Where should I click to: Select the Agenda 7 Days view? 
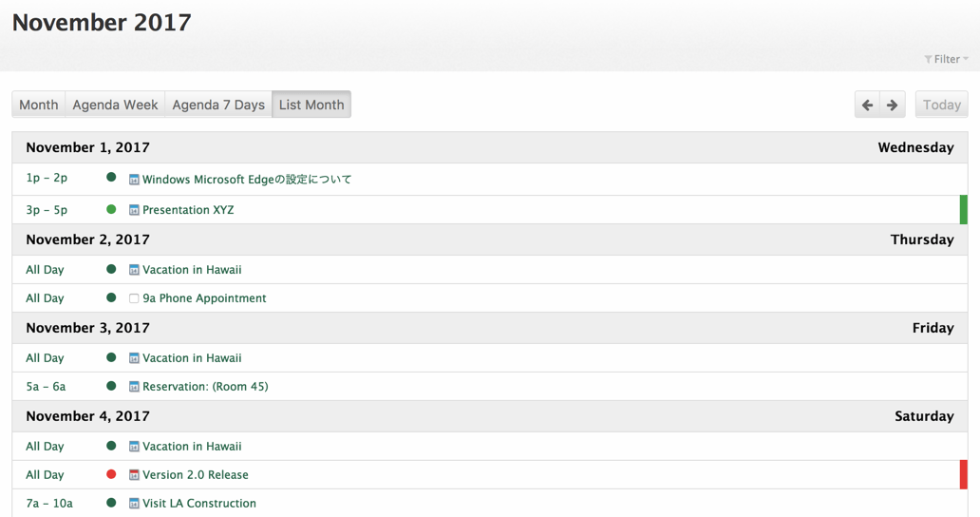click(x=218, y=105)
